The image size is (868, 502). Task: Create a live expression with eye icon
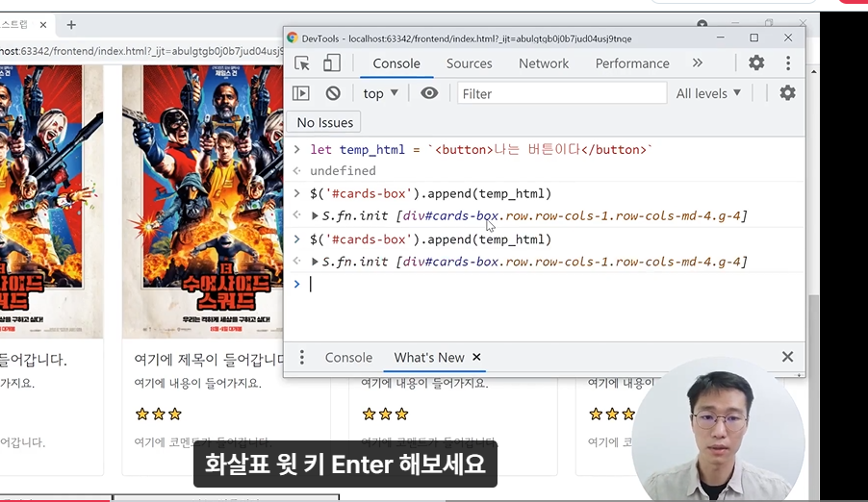[x=429, y=93]
